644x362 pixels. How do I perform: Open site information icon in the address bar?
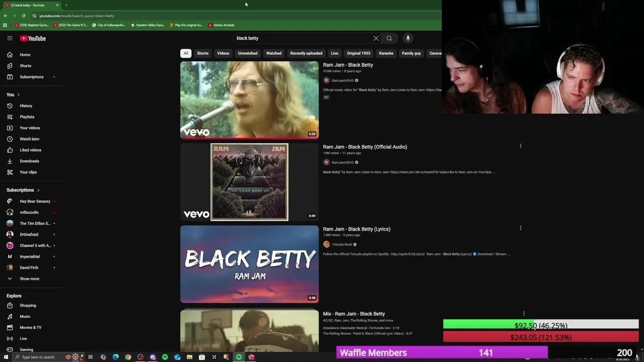[x=34, y=16]
